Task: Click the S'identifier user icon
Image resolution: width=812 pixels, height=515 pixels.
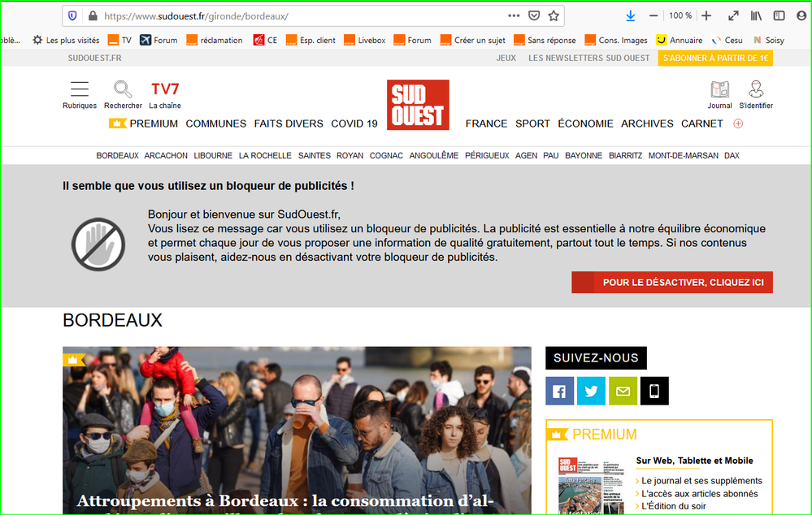Action: pyautogui.click(x=756, y=95)
